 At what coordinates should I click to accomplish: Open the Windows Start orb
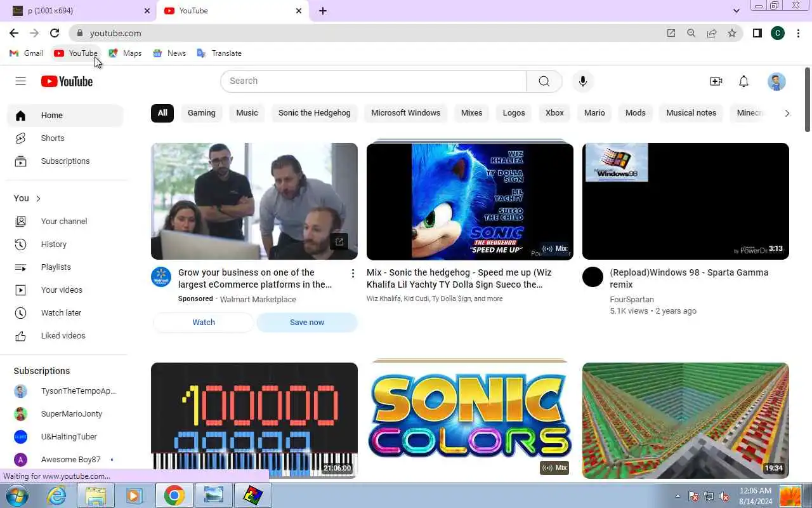point(16,495)
